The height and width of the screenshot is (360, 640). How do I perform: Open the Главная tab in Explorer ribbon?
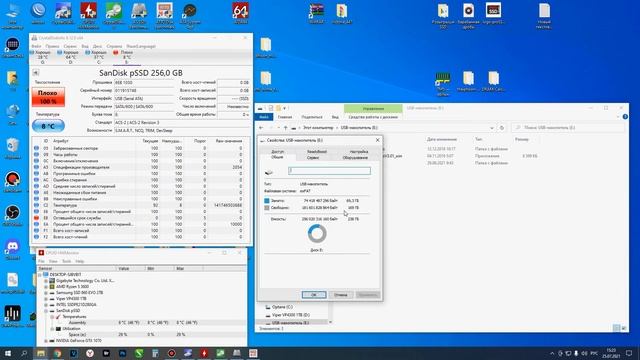coord(285,117)
